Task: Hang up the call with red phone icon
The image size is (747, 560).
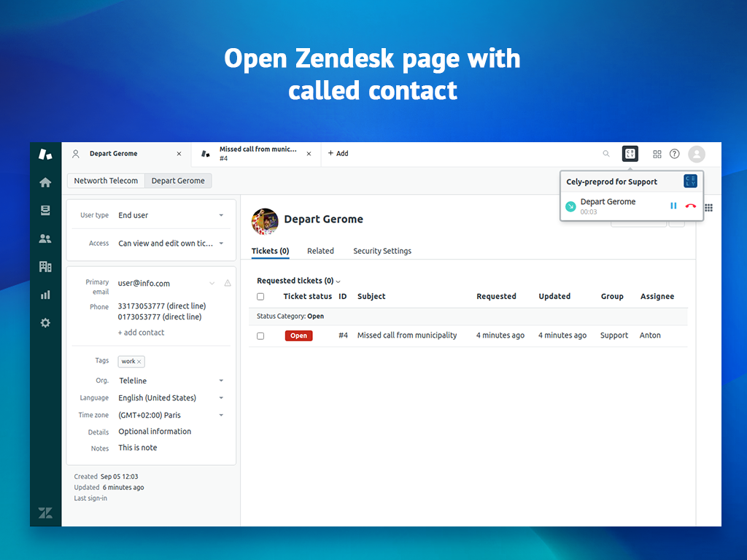Action: (690, 206)
